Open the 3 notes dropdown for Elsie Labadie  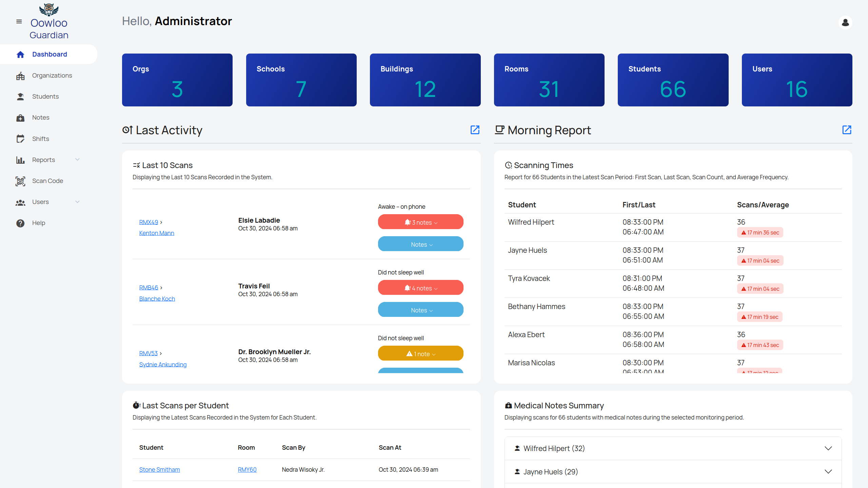point(420,222)
